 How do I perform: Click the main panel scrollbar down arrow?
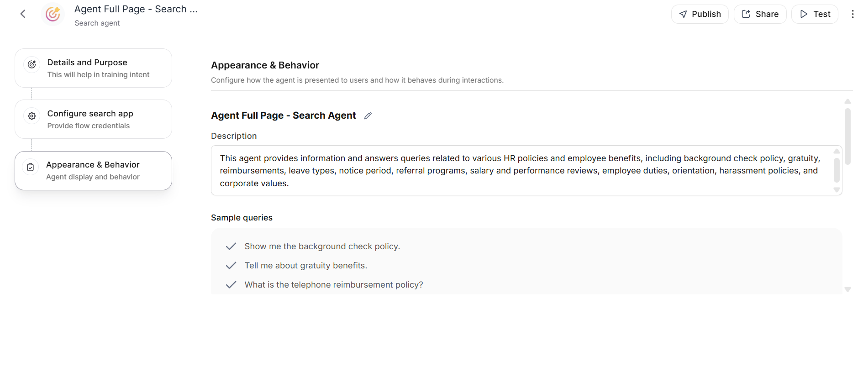point(847,289)
